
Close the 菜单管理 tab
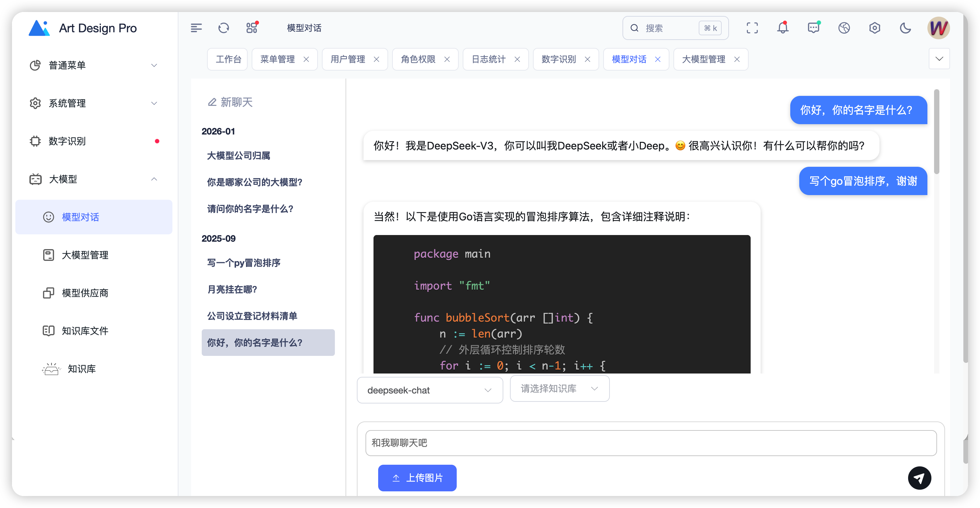pos(306,59)
